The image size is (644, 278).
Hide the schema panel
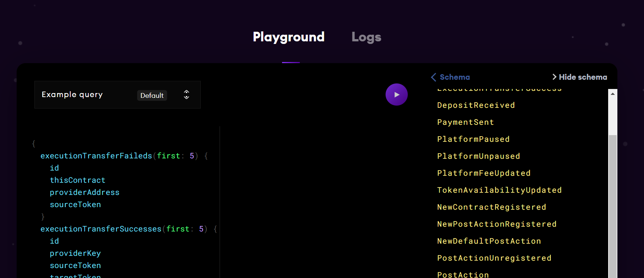[579, 77]
